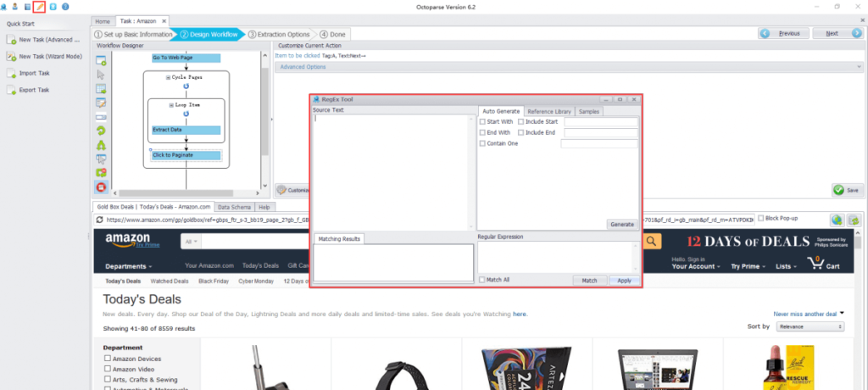The width and height of the screenshot is (868, 390).
Task: Click the reload icon beside the URL
Action: coord(99,220)
